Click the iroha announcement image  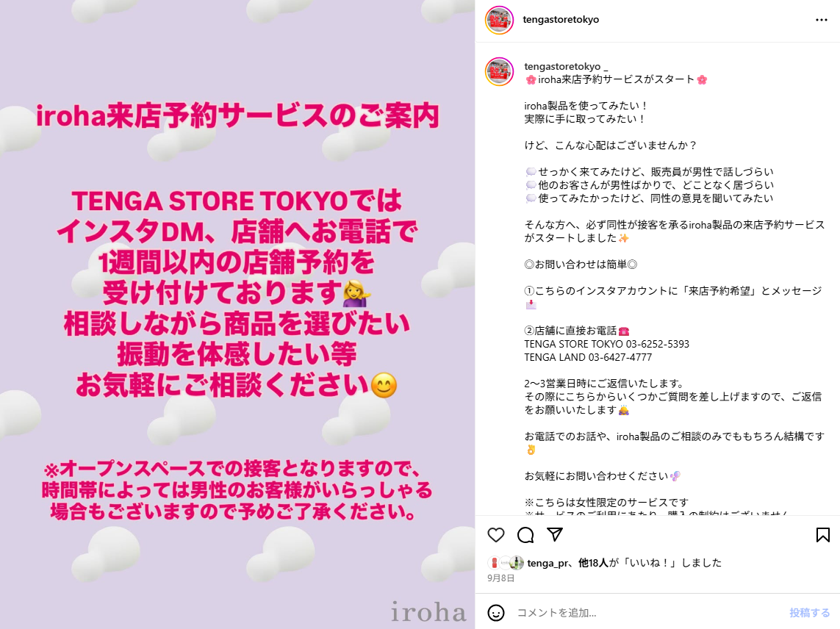pyautogui.click(x=237, y=314)
